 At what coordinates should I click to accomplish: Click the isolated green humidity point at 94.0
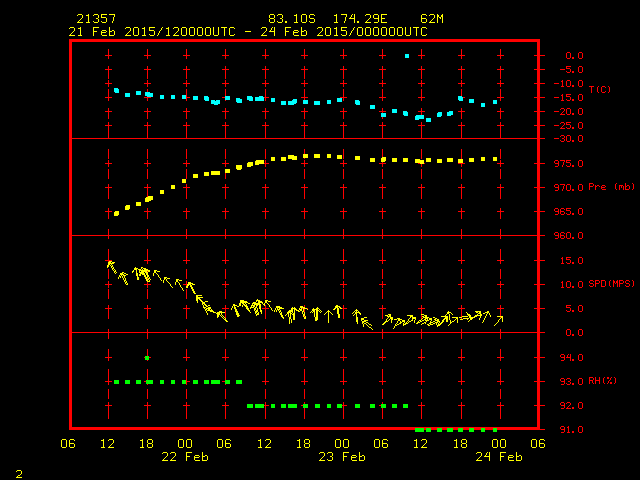(147, 358)
